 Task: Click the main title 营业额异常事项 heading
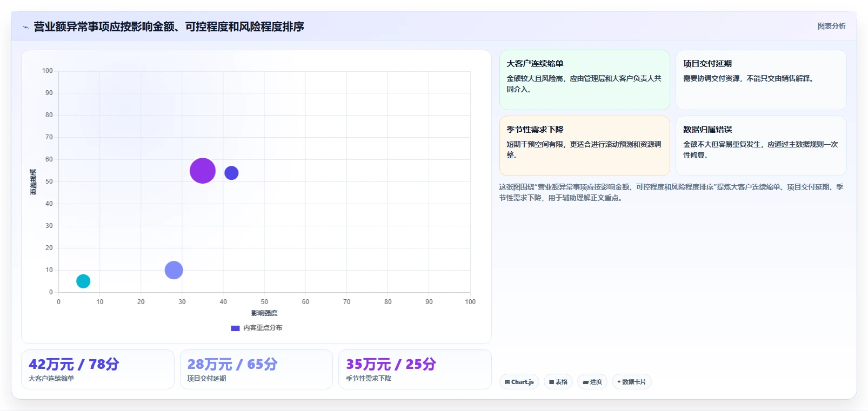(169, 26)
